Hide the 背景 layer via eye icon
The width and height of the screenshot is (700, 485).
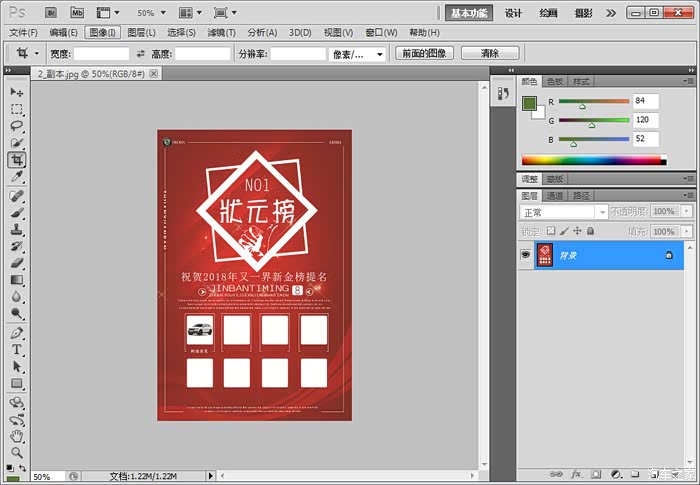click(x=525, y=256)
